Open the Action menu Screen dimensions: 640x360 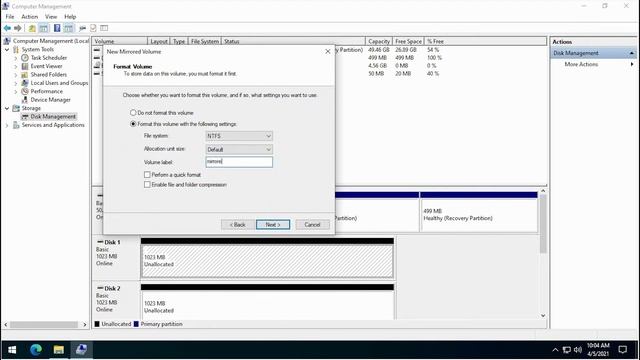click(x=29, y=17)
